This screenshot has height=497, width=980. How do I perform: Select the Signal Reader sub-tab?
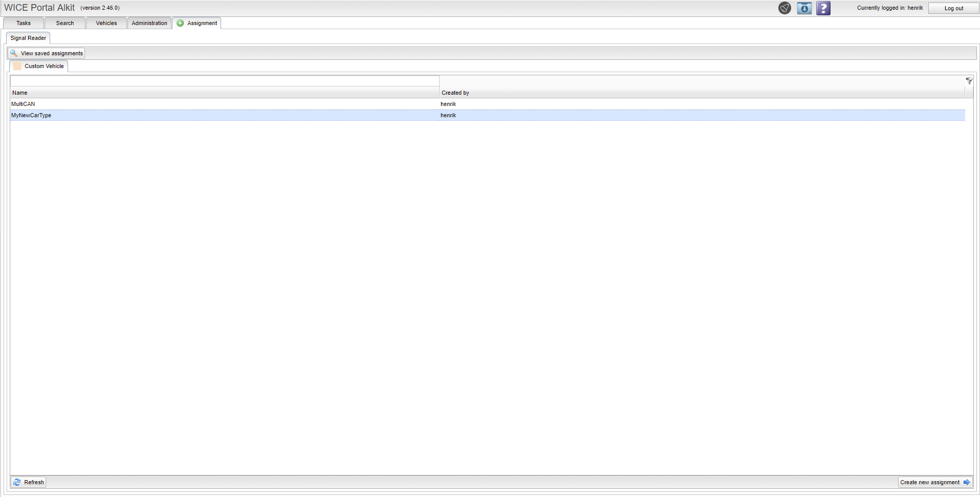pos(28,38)
